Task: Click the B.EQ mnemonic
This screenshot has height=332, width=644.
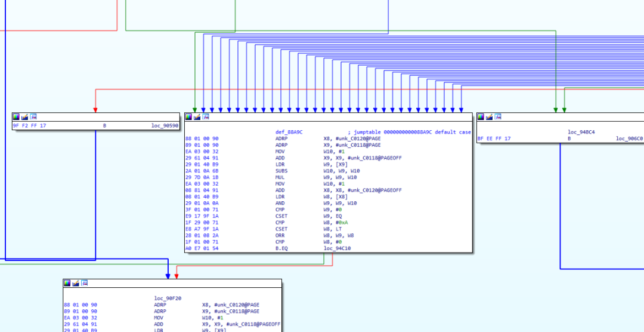Action: (x=281, y=248)
